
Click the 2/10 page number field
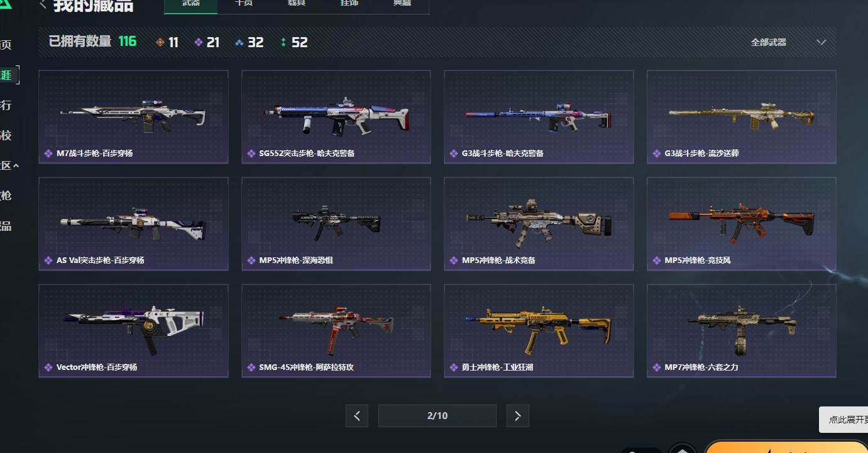pos(437,416)
